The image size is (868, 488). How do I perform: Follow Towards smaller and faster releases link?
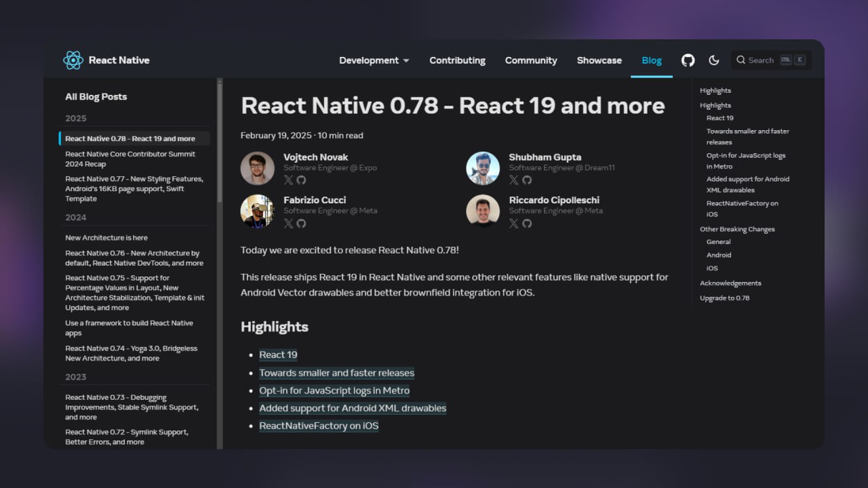336,373
